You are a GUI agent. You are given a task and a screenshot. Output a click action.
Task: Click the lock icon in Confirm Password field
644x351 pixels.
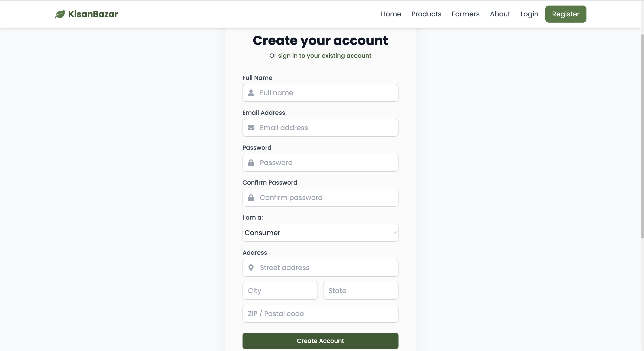tap(251, 198)
